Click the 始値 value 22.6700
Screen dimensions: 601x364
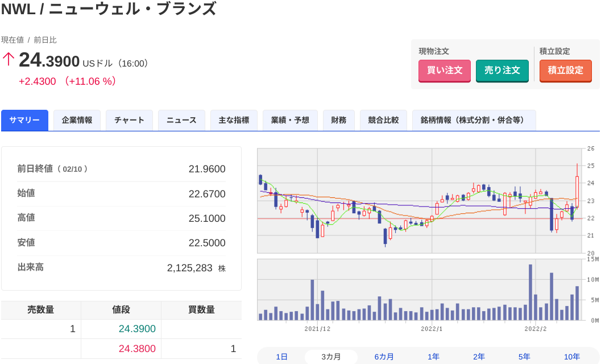tap(206, 194)
